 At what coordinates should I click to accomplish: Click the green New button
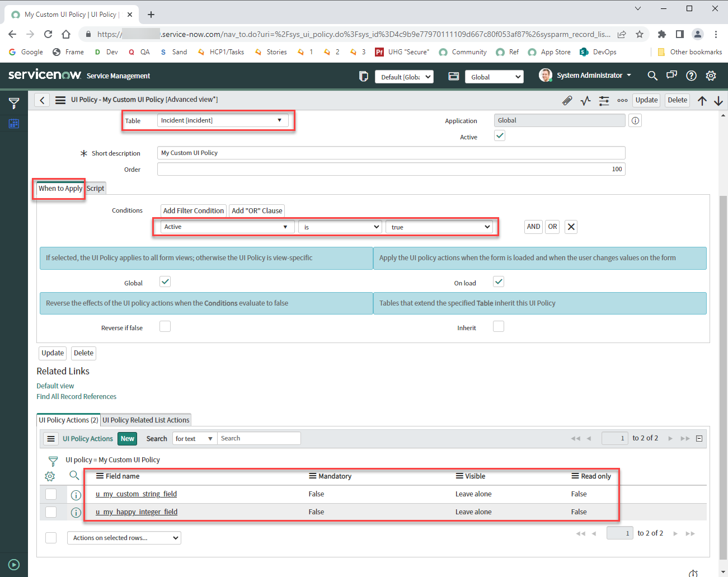tap(128, 439)
